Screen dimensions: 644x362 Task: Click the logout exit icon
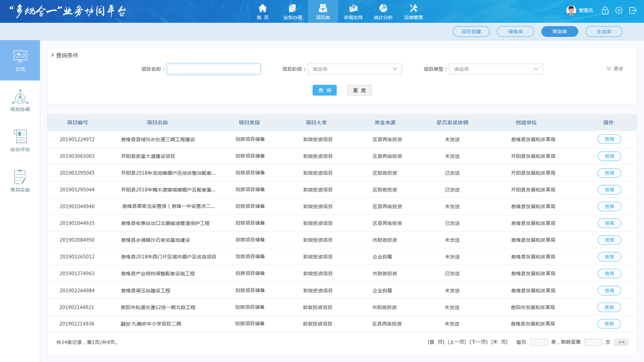click(x=633, y=10)
